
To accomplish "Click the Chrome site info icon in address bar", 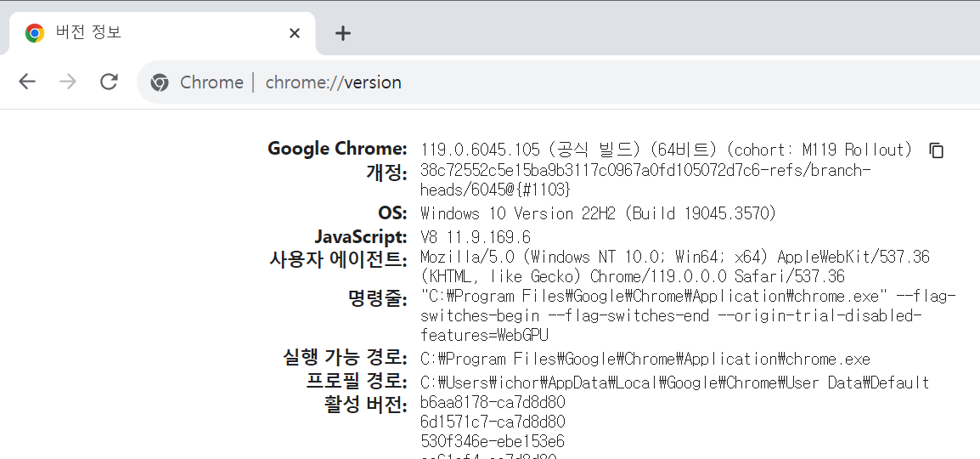I will pos(160,82).
